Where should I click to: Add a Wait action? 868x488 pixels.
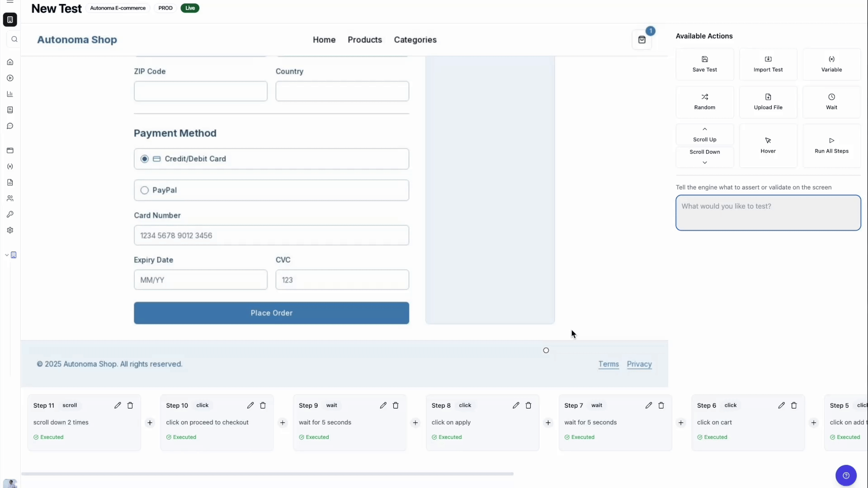(831, 102)
